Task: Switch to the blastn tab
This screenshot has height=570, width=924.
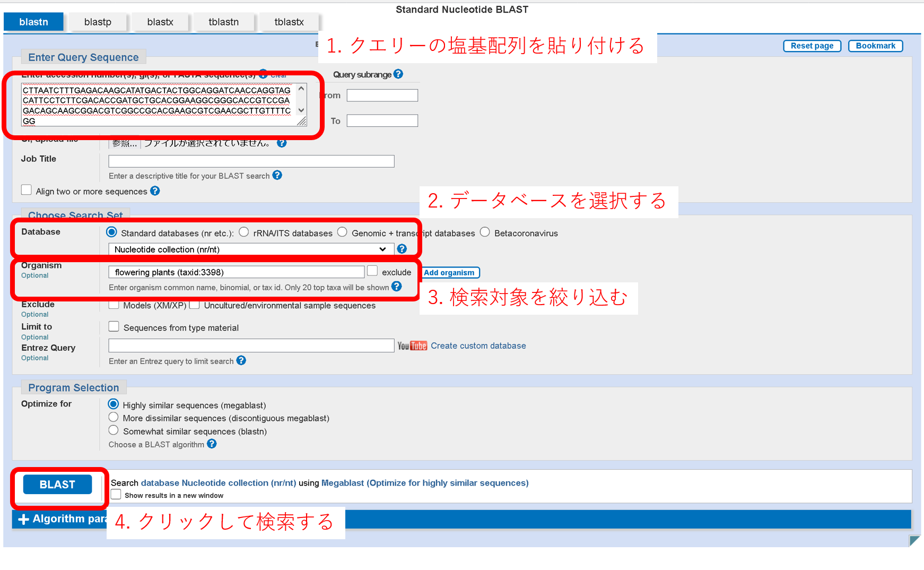Action: (33, 22)
